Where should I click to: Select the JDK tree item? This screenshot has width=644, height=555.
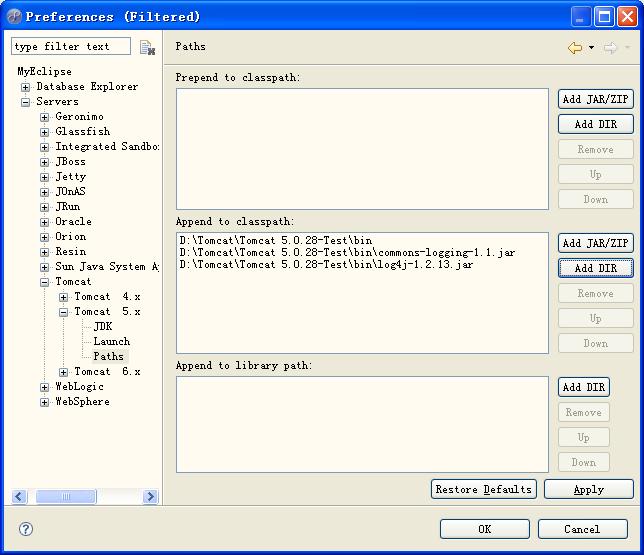tap(103, 327)
